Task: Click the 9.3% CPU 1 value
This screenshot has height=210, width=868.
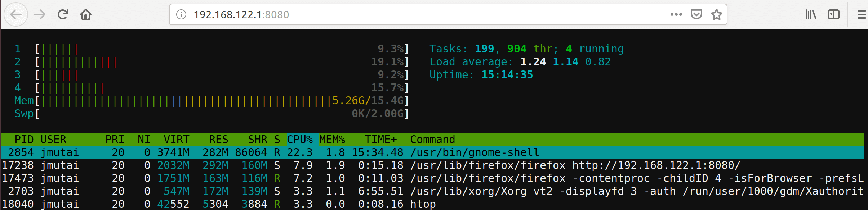Action: 391,49
